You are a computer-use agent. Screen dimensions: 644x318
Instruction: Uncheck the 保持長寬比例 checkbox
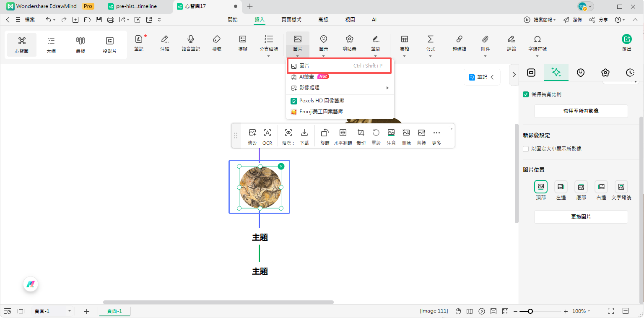(526, 94)
